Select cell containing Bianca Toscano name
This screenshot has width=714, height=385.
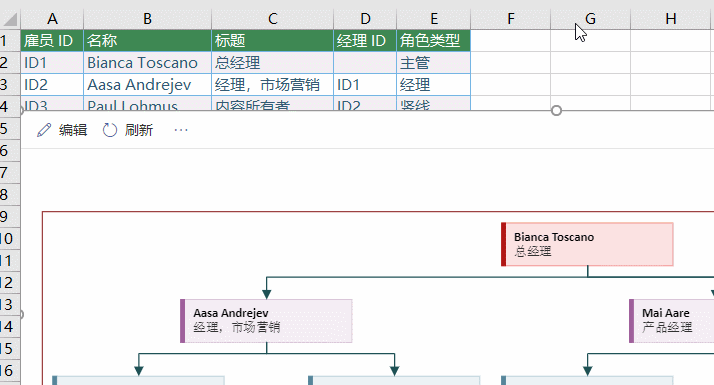[x=148, y=63]
